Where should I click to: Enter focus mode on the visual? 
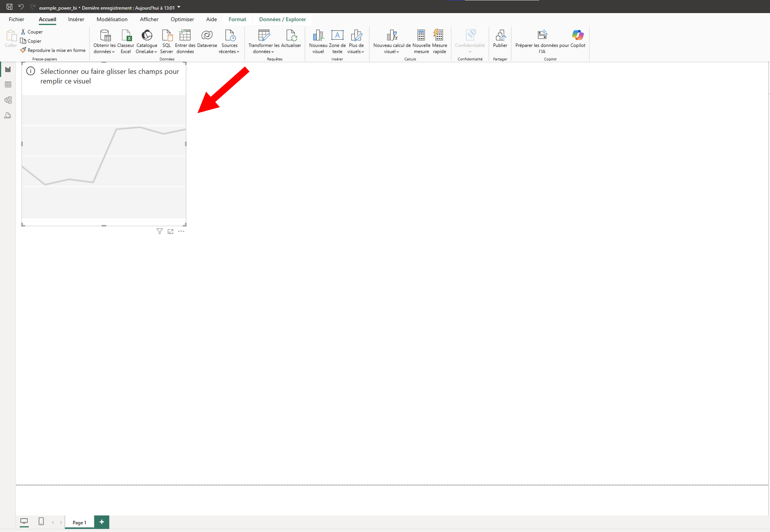[170, 231]
